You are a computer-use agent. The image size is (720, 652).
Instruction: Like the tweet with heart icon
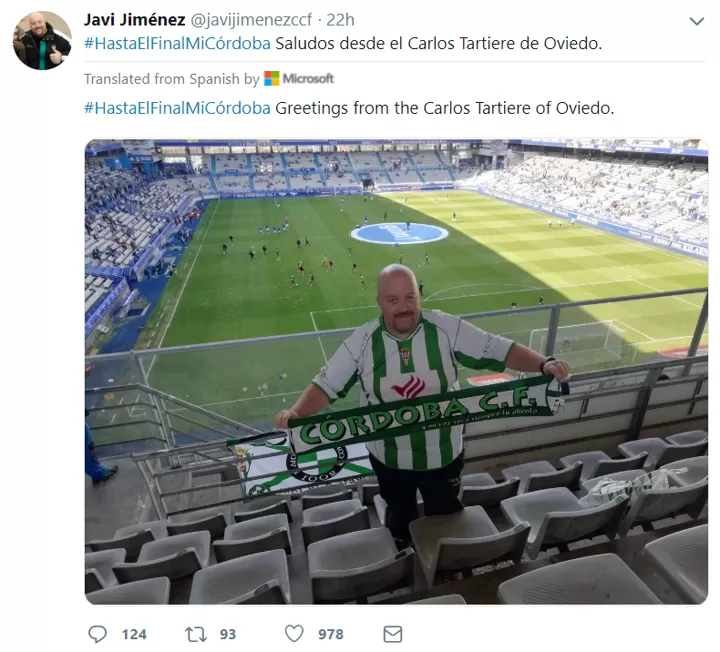click(294, 634)
